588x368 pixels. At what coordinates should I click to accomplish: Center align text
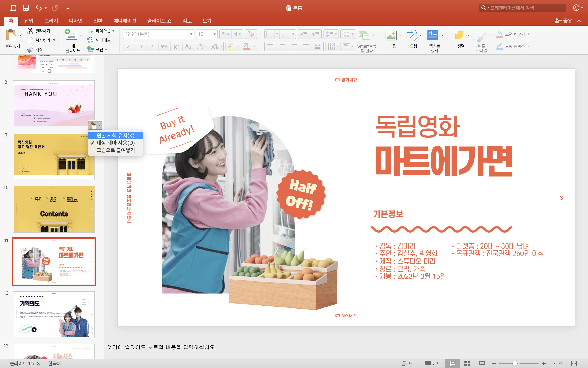[282, 46]
